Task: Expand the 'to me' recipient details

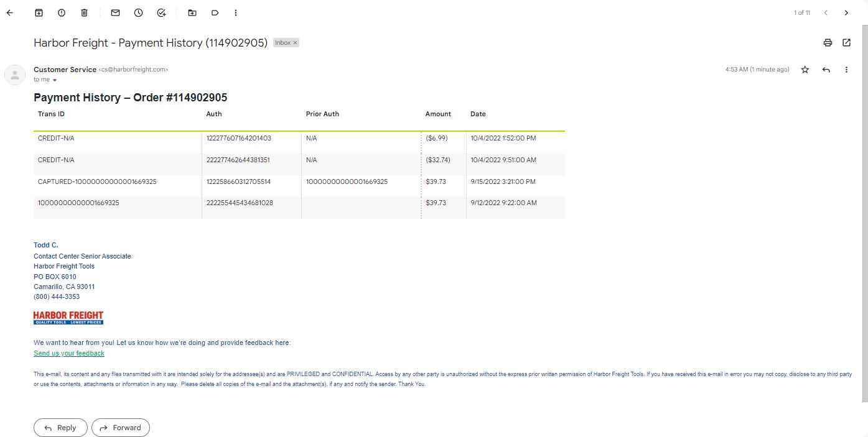Action: pos(55,80)
